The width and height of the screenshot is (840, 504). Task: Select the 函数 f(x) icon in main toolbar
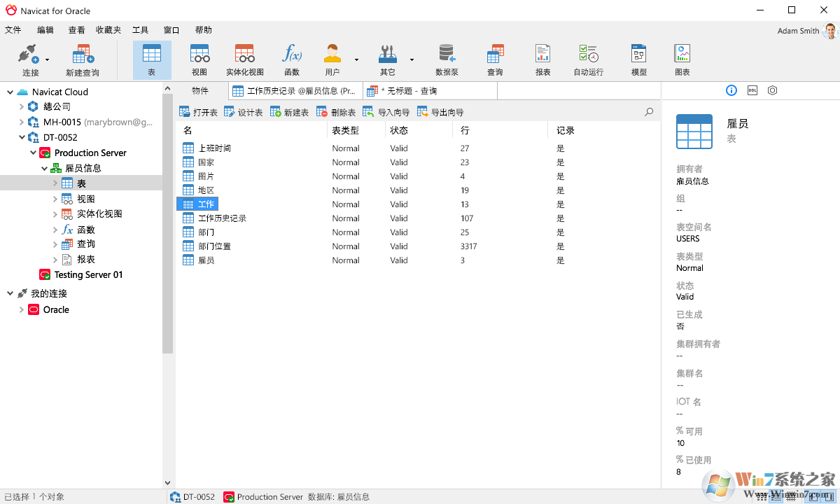(292, 56)
